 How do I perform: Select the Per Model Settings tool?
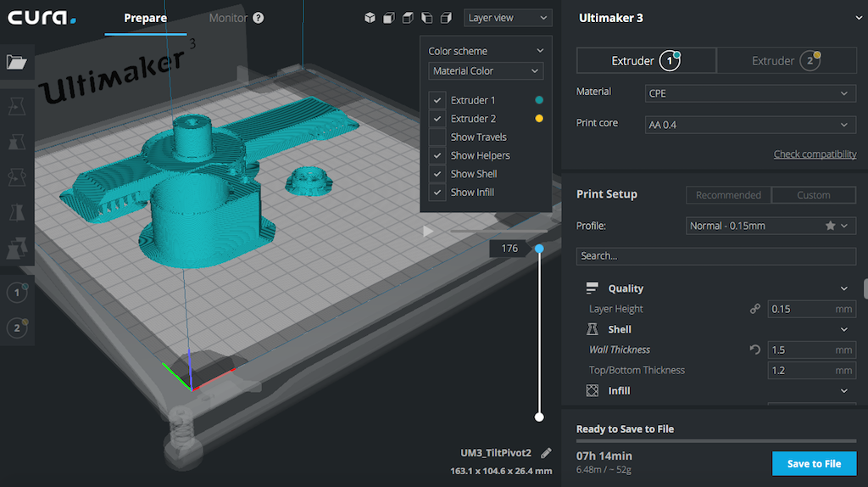(x=17, y=249)
